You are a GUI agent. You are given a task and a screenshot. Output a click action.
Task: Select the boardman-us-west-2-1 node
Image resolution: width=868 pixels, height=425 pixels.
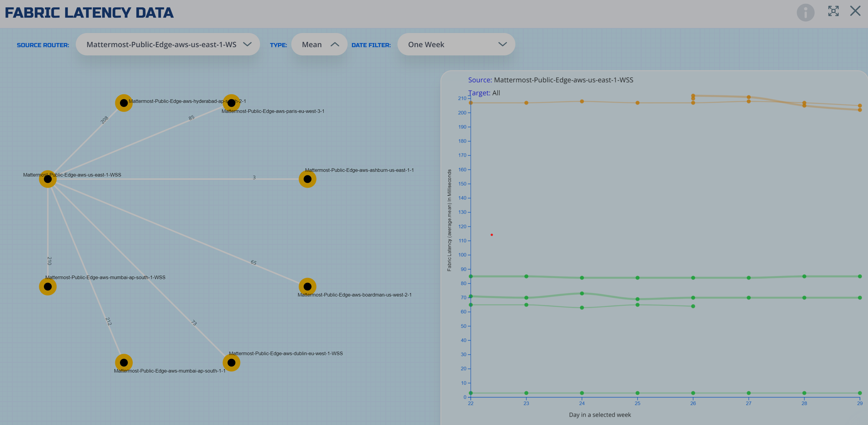[308, 286]
